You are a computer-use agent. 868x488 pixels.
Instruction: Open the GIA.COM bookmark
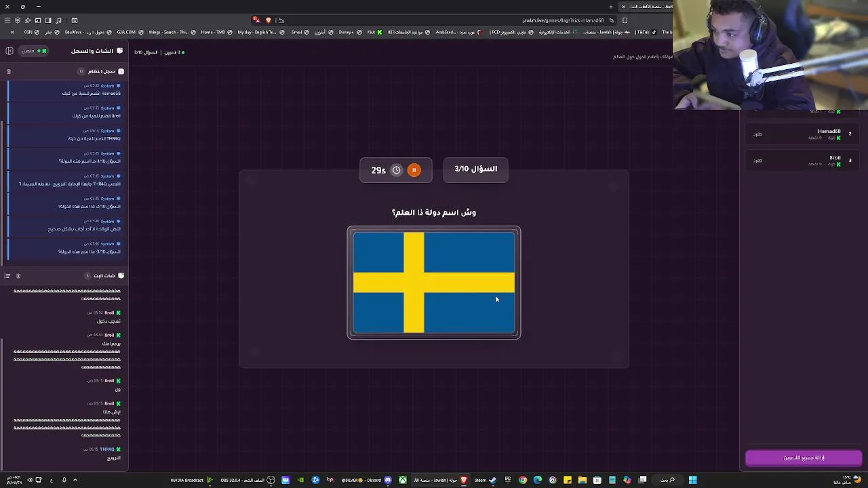pos(129,32)
